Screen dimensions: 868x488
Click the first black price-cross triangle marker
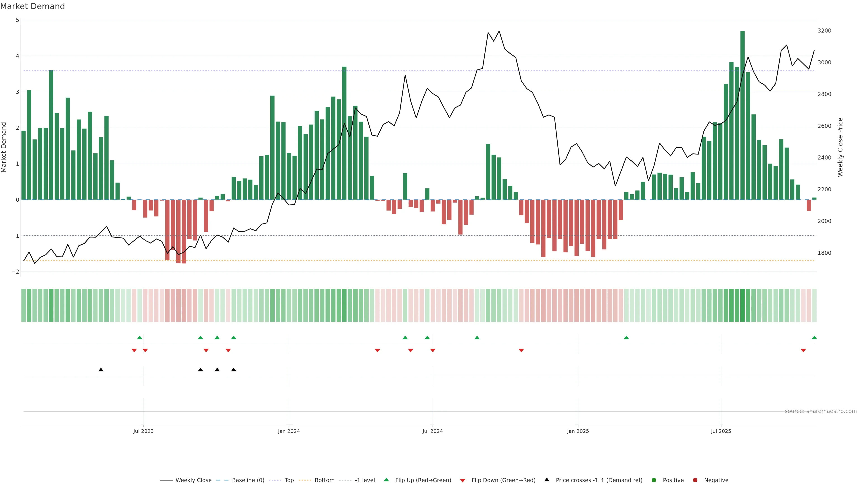click(101, 370)
